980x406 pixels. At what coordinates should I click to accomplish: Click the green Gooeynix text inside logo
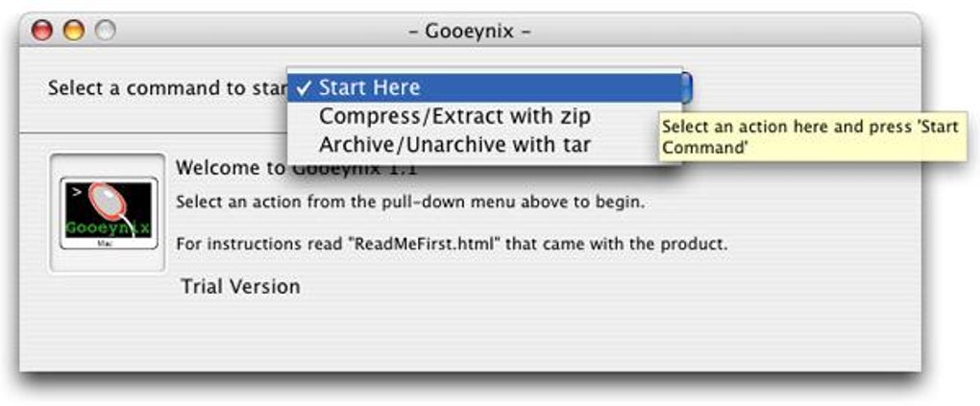point(106,228)
